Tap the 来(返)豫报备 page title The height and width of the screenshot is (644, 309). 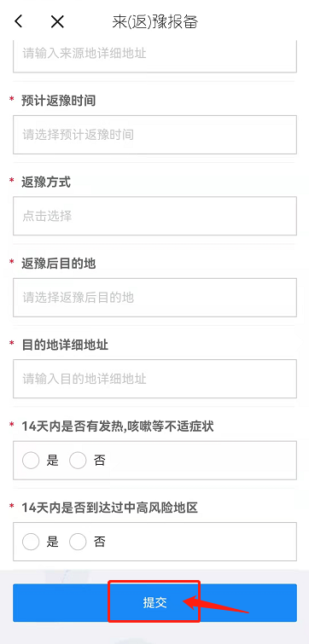coord(155,22)
